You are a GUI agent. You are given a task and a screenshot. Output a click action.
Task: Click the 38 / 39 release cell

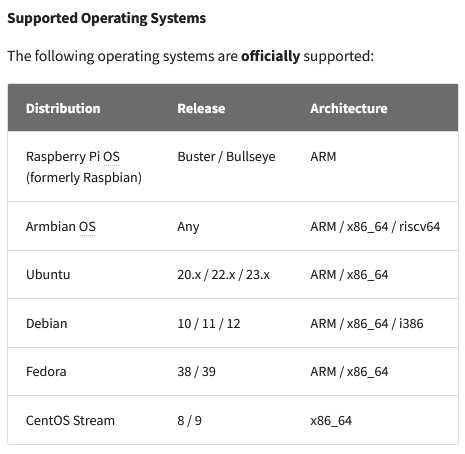click(x=196, y=371)
